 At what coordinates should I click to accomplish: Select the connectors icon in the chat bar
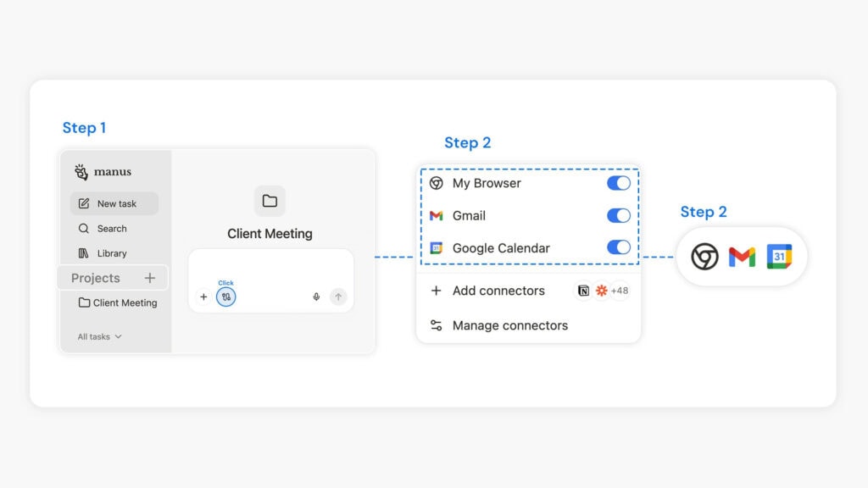(x=225, y=297)
